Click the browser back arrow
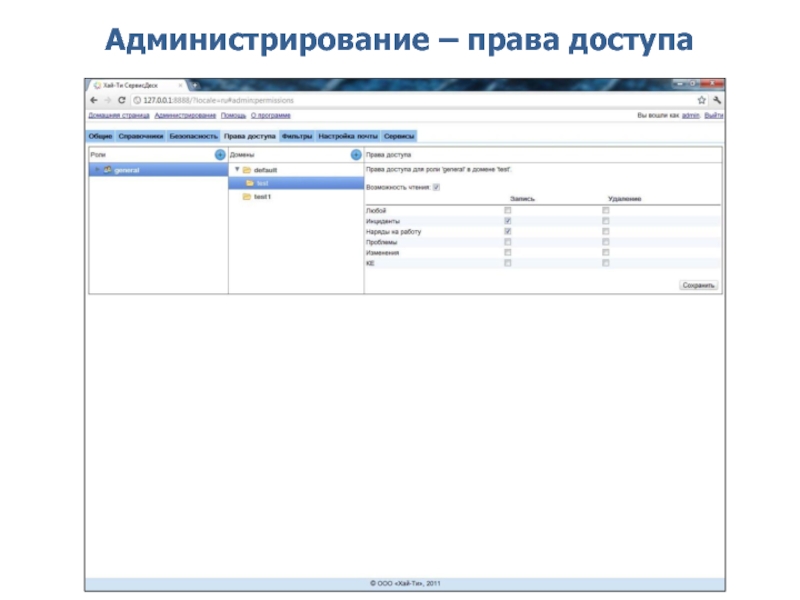The width and height of the screenshot is (800, 600). pyautogui.click(x=95, y=100)
